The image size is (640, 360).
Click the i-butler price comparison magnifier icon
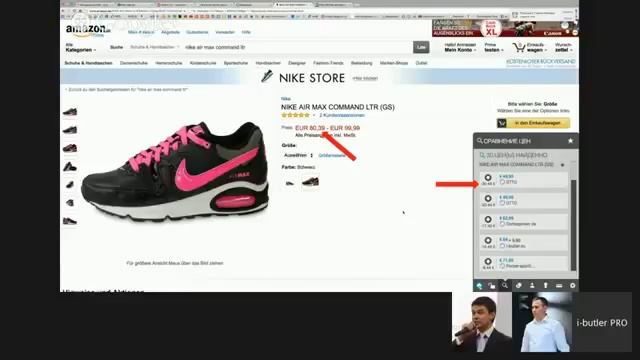(x=480, y=141)
